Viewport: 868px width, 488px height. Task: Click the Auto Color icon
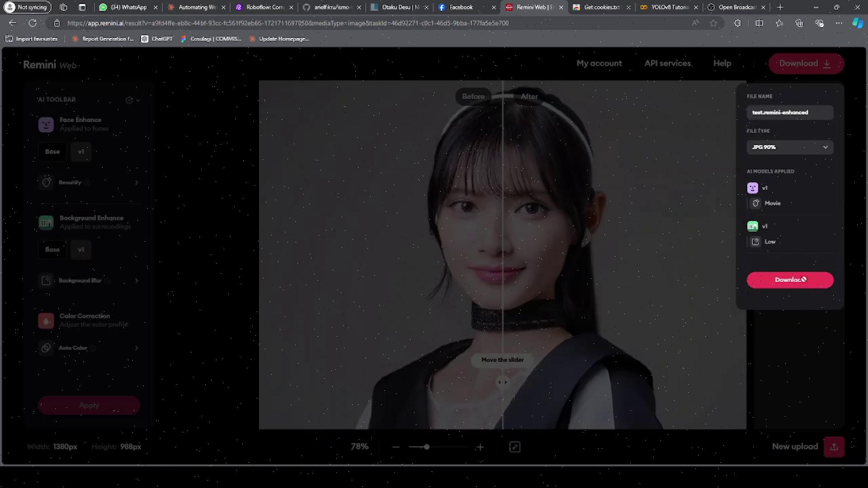[47, 348]
